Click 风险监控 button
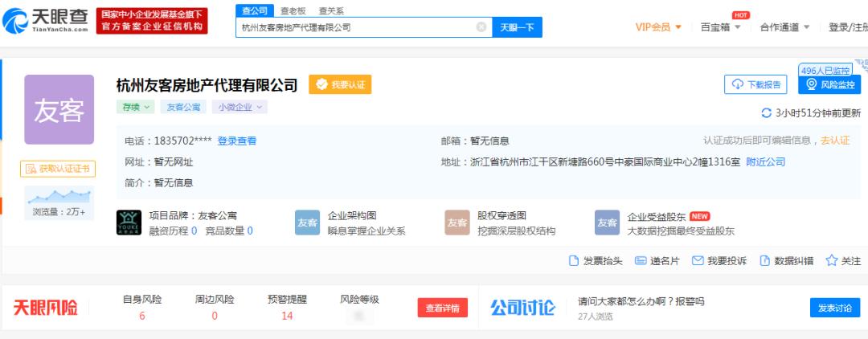 829,84
